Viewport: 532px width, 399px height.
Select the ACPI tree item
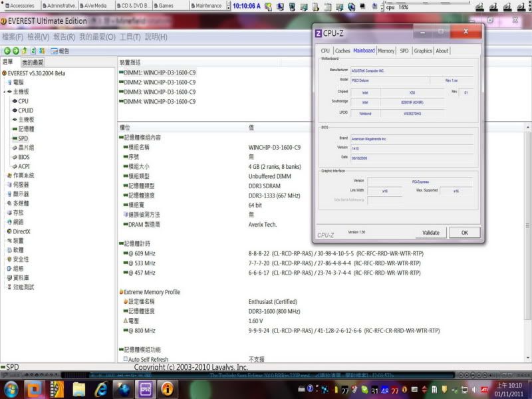[x=21, y=166]
